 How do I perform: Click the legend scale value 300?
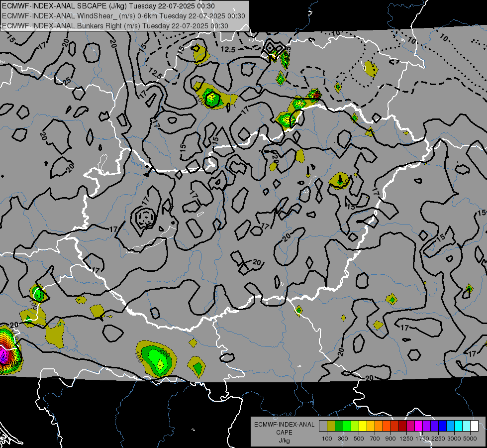[343, 439]
